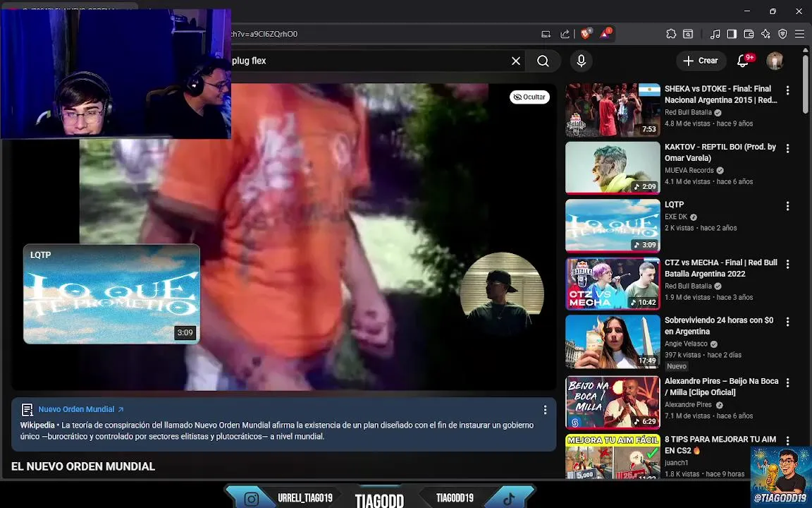Click the EL NUEVO ORDEN MUNDIAL video title
Screen dimensions: 812x508
click(x=83, y=466)
